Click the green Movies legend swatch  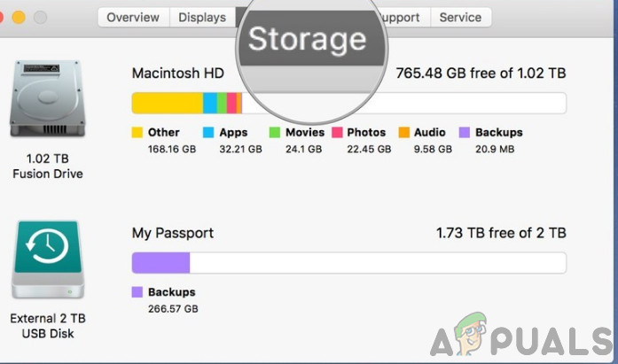pos(275,133)
